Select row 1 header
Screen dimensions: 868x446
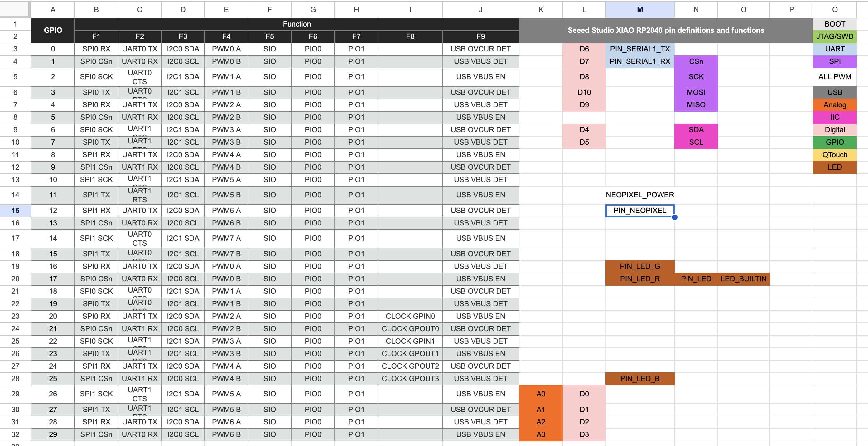16,24
